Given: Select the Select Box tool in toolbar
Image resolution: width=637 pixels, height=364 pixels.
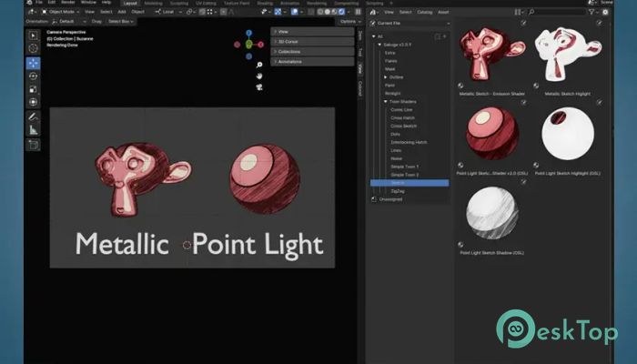Looking at the screenshot, I should tap(34, 35).
